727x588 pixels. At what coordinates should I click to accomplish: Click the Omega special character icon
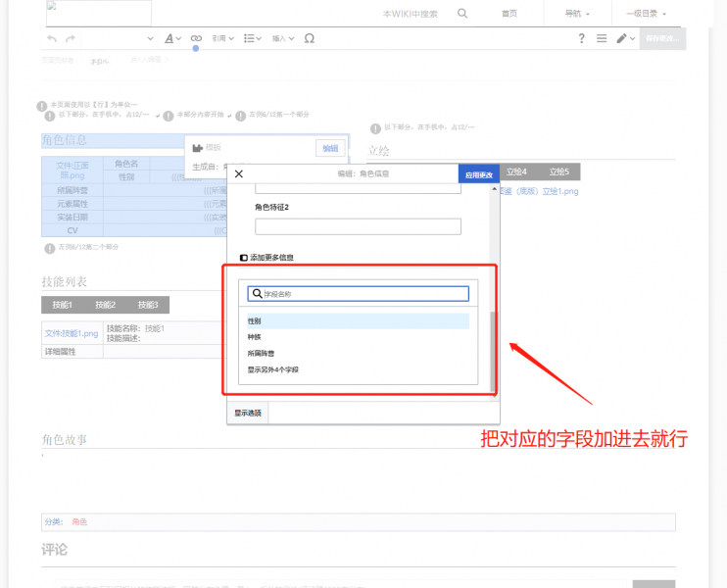point(310,38)
